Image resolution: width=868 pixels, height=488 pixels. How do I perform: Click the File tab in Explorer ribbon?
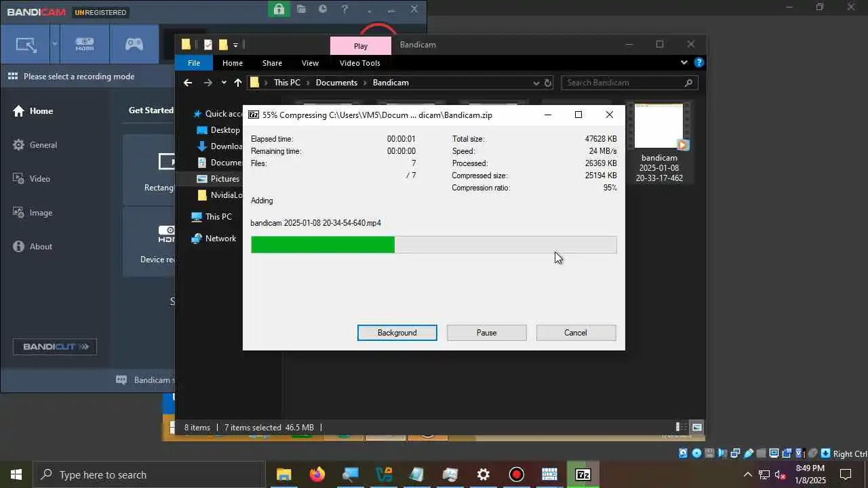194,63
